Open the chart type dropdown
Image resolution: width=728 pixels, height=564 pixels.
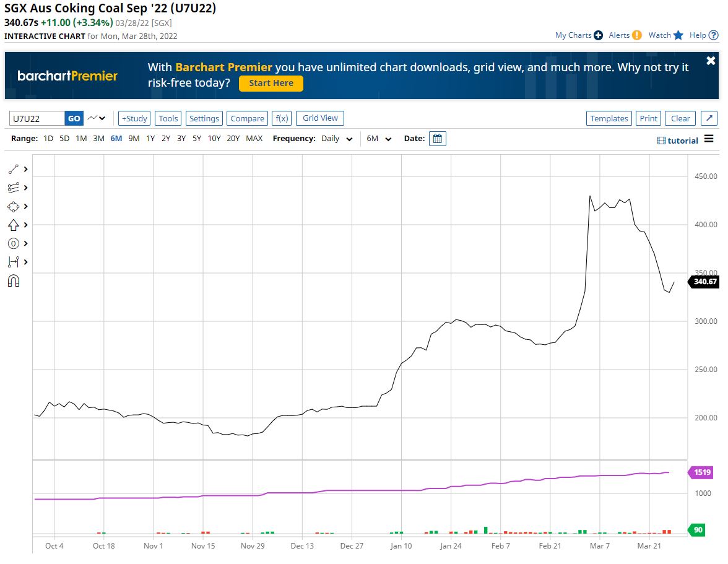click(x=96, y=118)
